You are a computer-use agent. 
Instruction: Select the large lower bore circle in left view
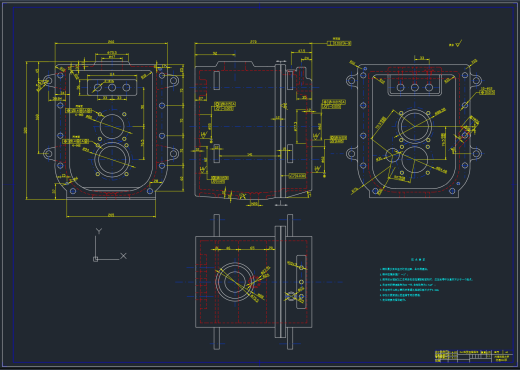point(112,160)
